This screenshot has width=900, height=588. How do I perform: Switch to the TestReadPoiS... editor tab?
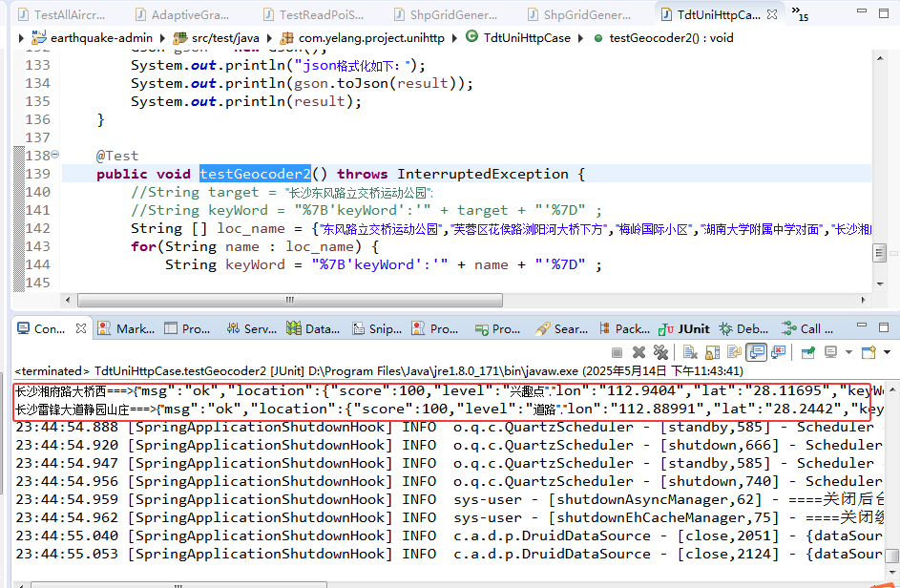[x=313, y=14]
